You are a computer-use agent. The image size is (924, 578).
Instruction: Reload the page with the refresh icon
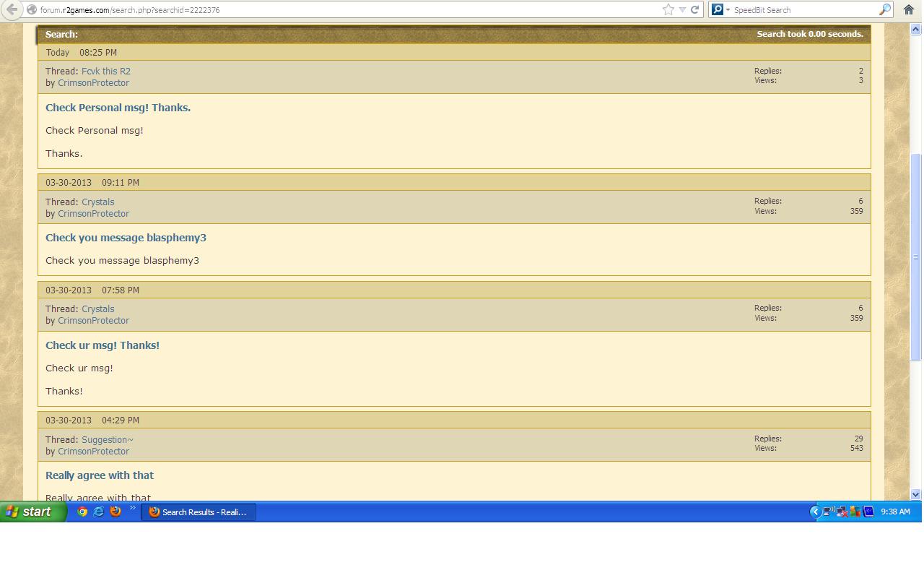click(x=694, y=9)
